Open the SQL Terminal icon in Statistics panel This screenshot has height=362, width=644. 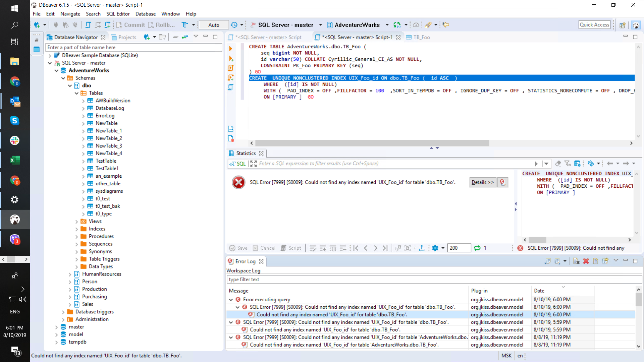(x=237, y=164)
